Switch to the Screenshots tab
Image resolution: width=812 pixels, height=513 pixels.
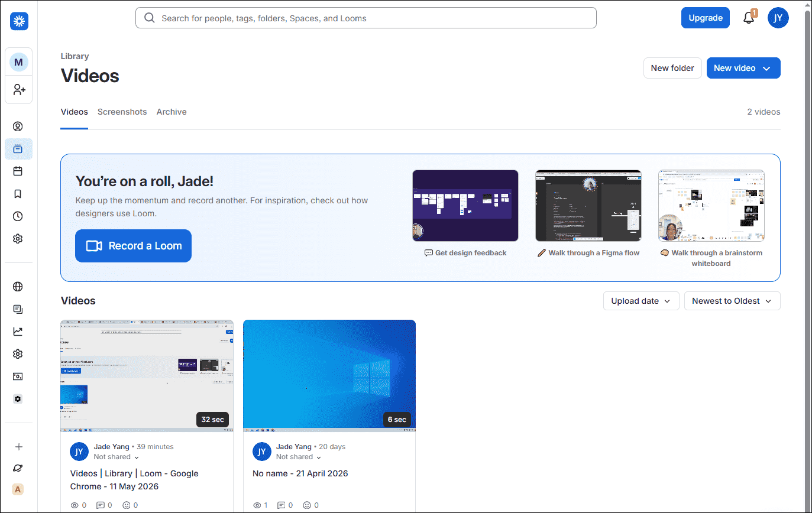122,112
